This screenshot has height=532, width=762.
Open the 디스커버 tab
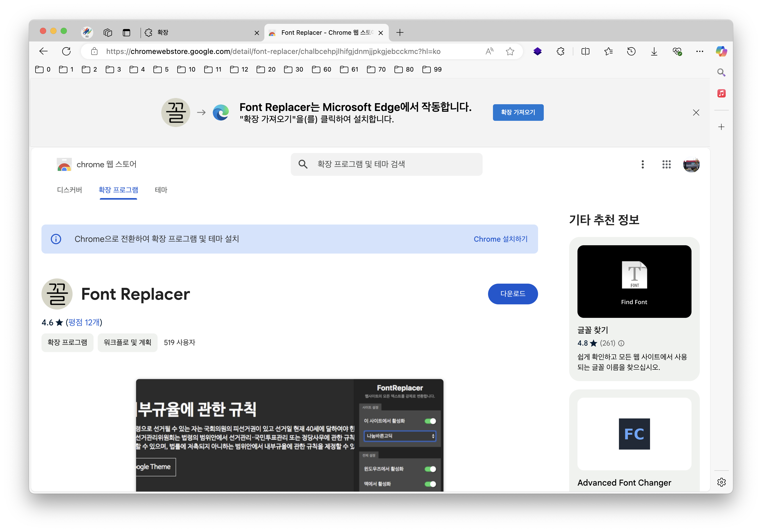(x=69, y=190)
